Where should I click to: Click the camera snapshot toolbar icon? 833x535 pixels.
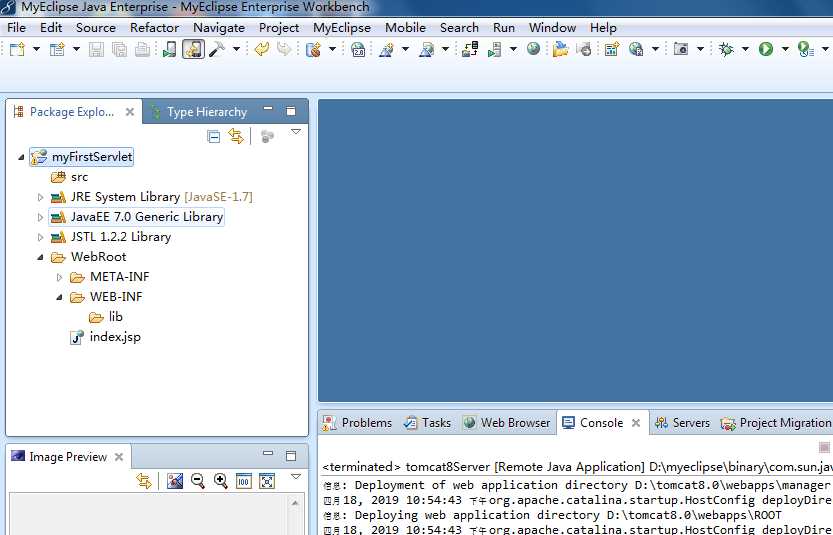pyautogui.click(x=681, y=49)
